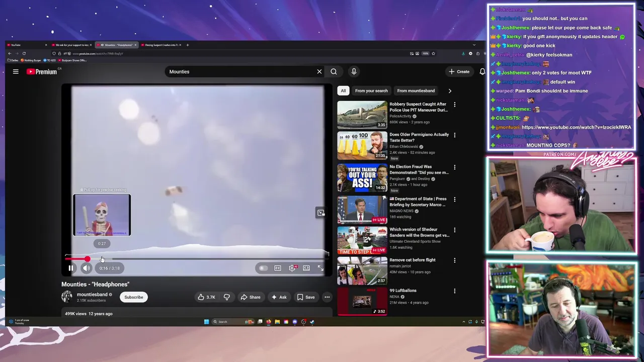Bookmark this page with star icon
The width and height of the screenshot is (644, 362).
coord(433,53)
